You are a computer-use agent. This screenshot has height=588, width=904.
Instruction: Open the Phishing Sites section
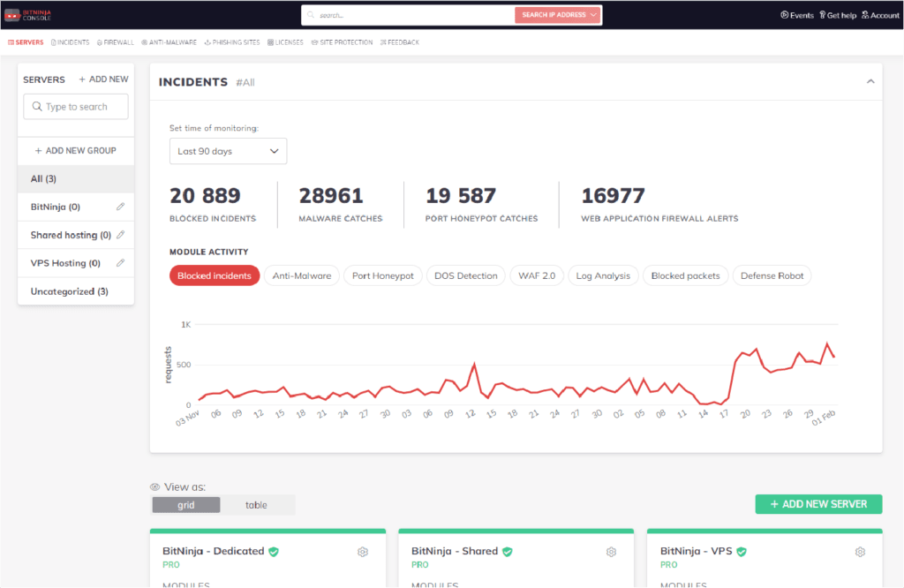[231, 41]
